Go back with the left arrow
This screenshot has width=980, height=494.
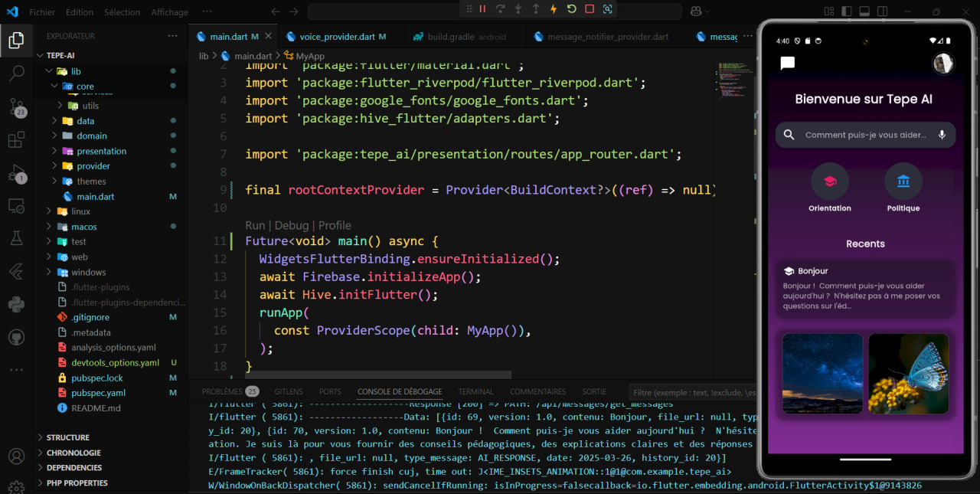[x=276, y=11]
